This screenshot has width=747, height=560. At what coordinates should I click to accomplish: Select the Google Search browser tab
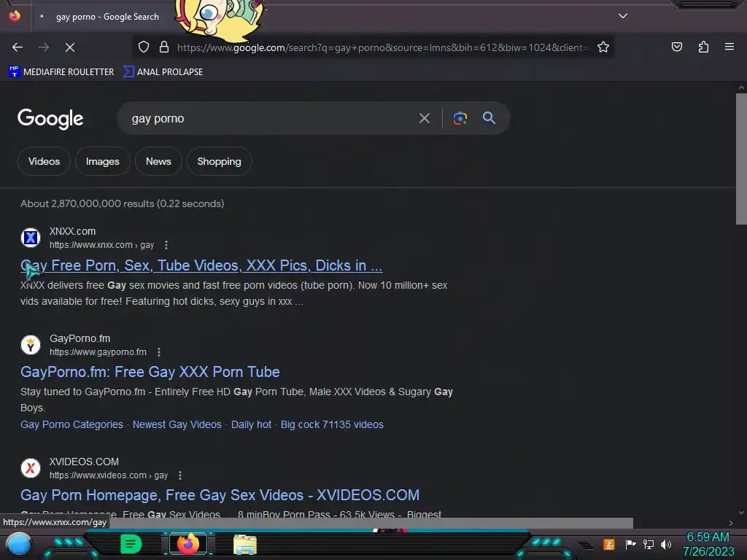point(107,17)
